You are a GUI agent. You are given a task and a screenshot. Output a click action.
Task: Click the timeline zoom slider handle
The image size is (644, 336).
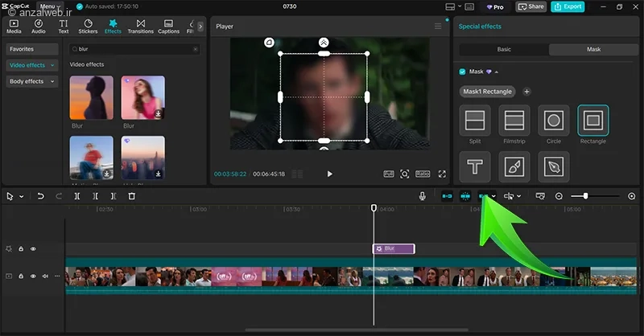pos(585,196)
